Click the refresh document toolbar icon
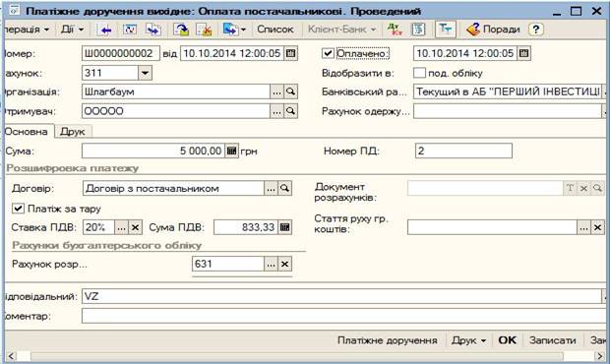This screenshot has width=610, height=364. point(130,30)
